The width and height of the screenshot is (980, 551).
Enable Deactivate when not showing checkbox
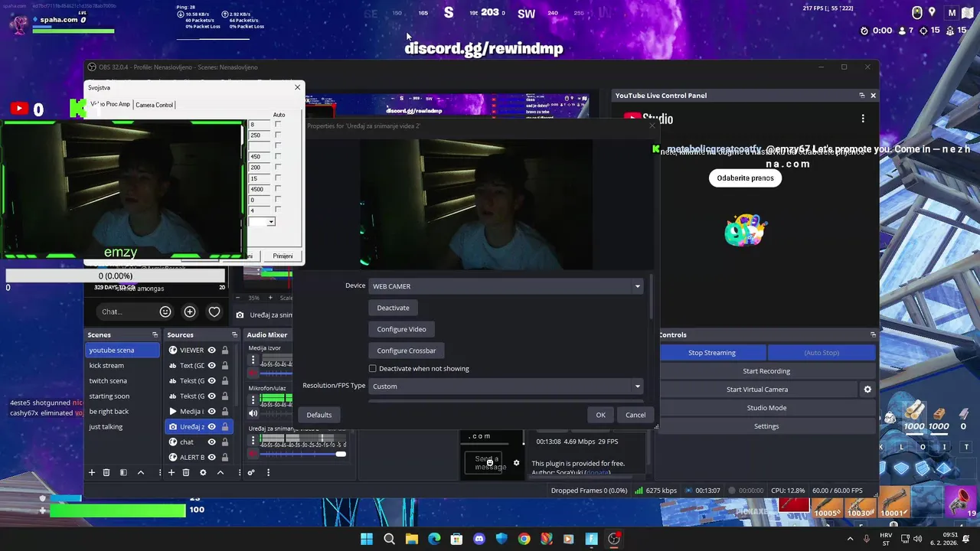373,369
